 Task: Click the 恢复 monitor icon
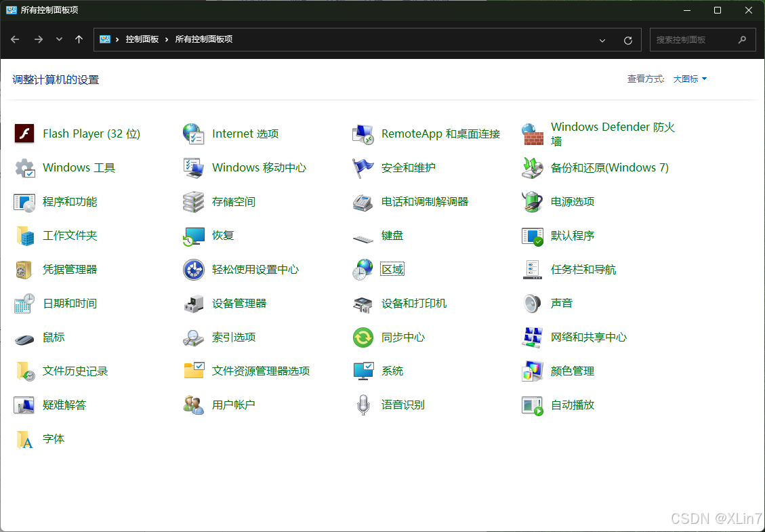(x=194, y=236)
